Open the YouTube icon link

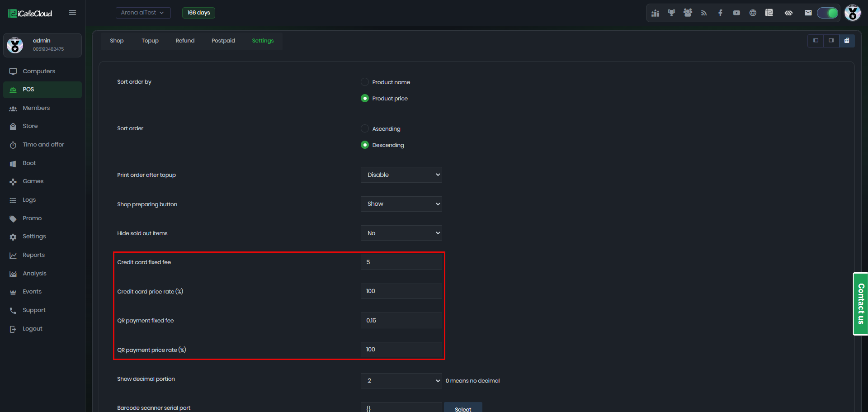[736, 13]
